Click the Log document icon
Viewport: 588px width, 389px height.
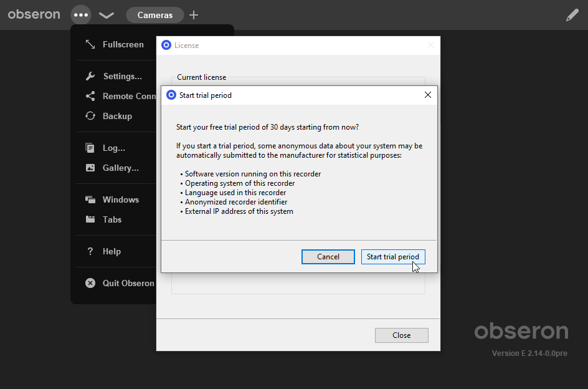pyautogui.click(x=90, y=148)
